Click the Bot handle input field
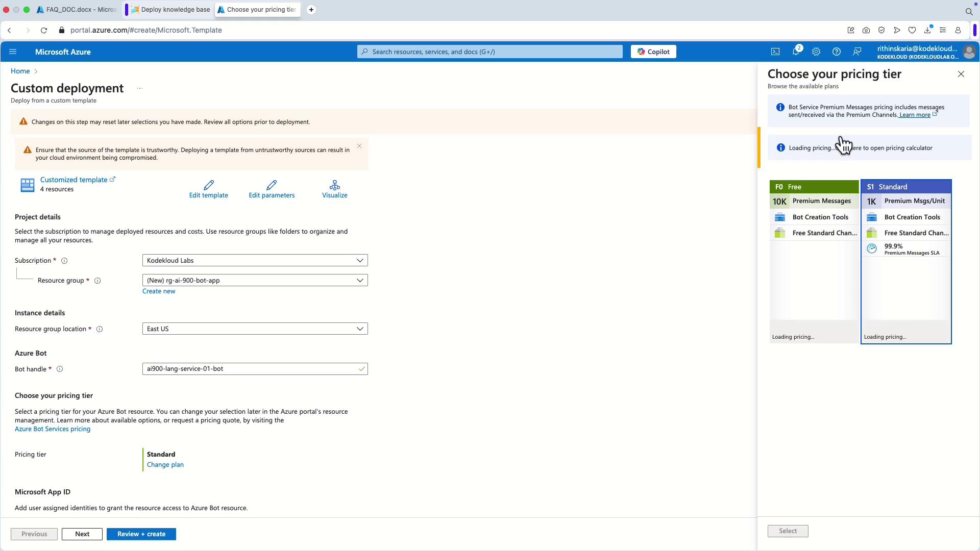 tap(250, 369)
